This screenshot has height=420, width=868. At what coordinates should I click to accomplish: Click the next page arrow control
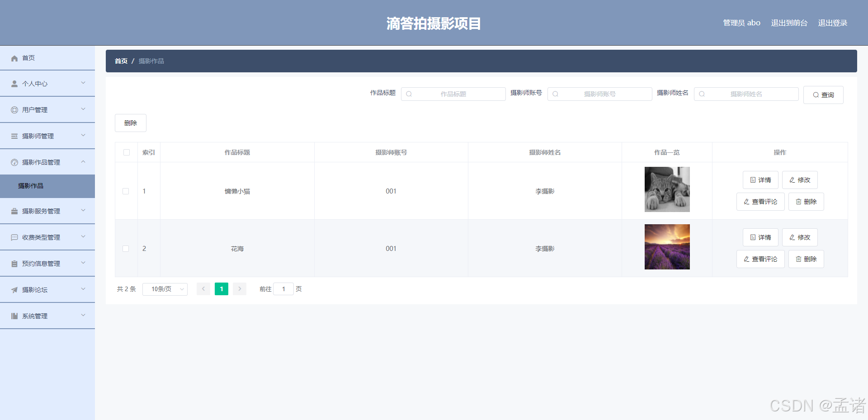(239, 289)
